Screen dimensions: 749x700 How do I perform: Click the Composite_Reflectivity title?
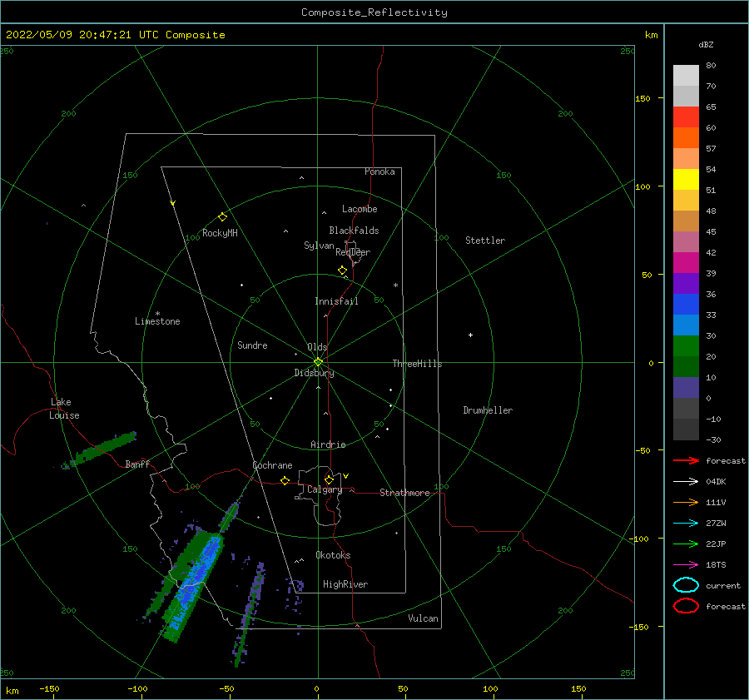tap(374, 12)
